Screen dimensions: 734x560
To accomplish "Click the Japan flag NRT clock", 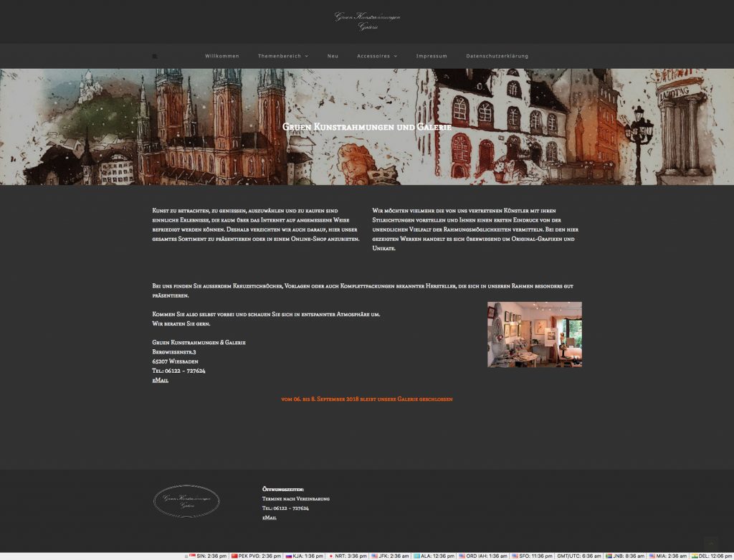I will [x=347, y=556].
